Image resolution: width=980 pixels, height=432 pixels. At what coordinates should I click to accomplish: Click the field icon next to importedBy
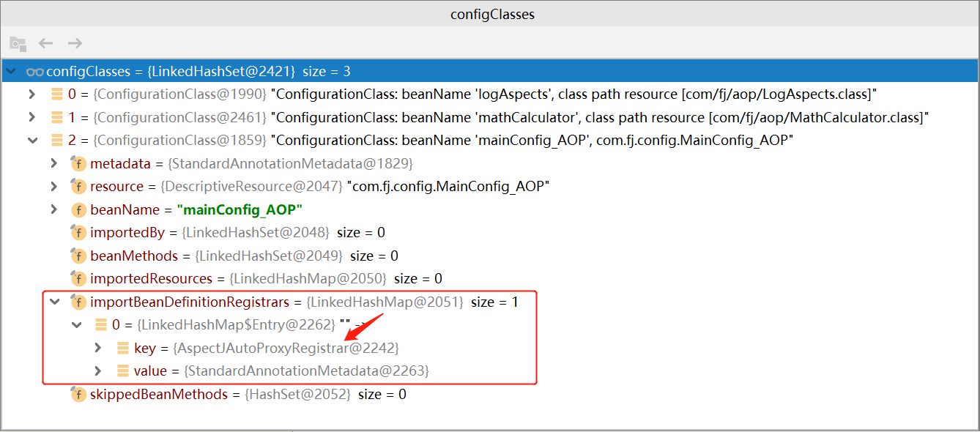point(78,232)
